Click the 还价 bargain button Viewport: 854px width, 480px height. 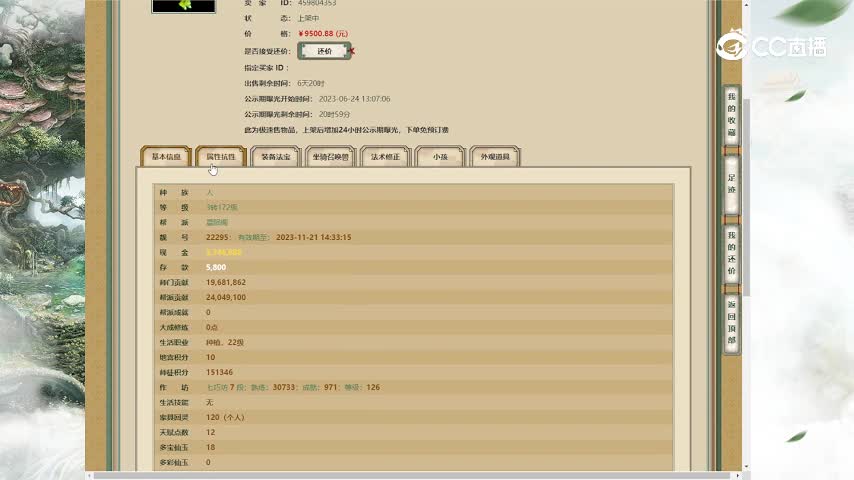[324, 51]
